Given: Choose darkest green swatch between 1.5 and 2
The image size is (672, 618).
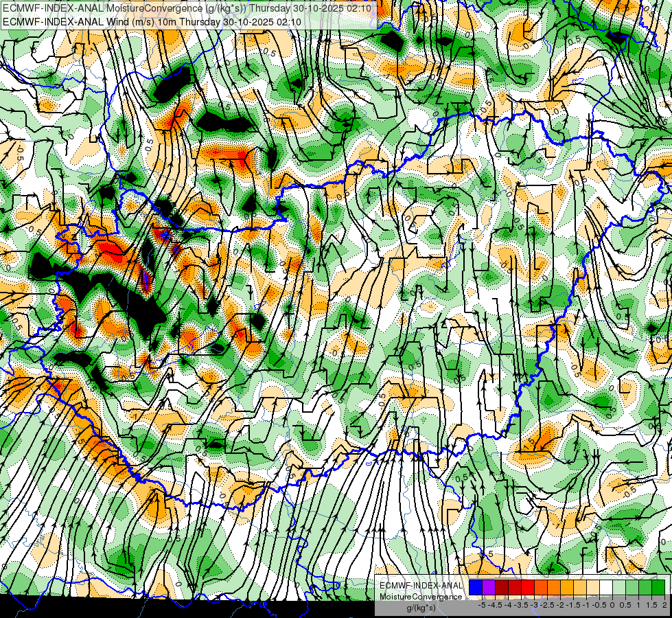Looking at the screenshot, I should pos(658,587).
